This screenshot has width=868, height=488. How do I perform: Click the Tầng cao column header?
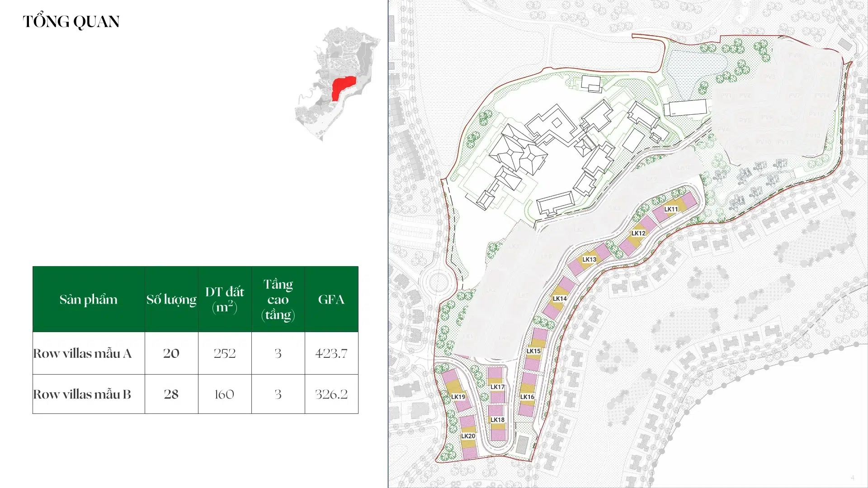tap(278, 300)
